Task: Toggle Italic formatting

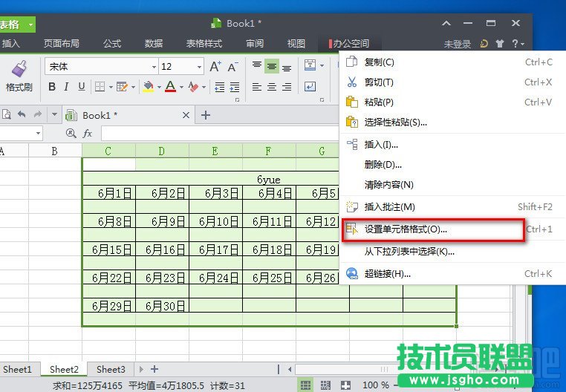Action: pyautogui.click(x=66, y=87)
